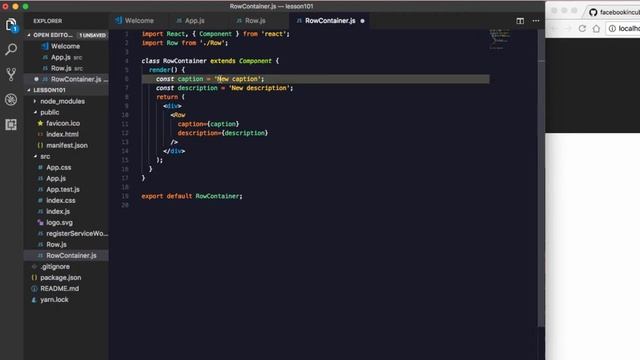Open App.js in the src folder
The width and height of the screenshot is (640, 360).
coord(56,178)
